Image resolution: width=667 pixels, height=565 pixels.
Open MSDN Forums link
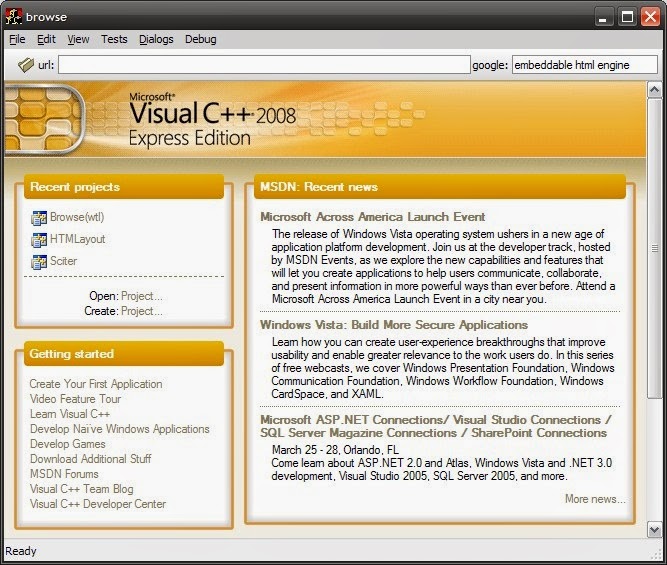[x=64, y=474]
